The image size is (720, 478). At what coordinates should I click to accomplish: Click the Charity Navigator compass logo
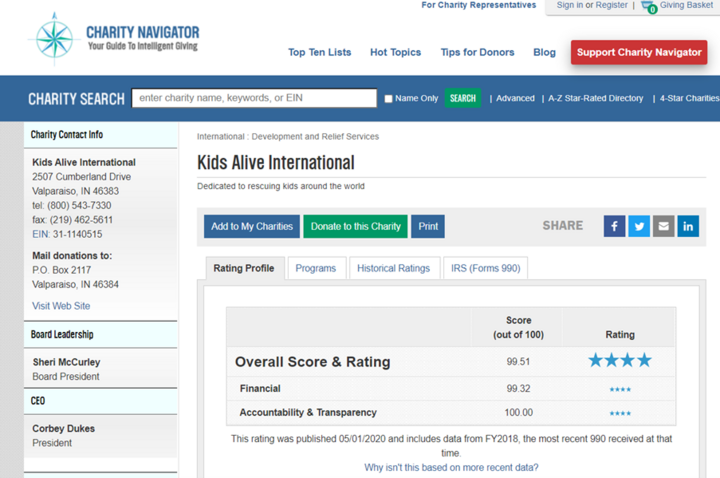coord(54,39)
